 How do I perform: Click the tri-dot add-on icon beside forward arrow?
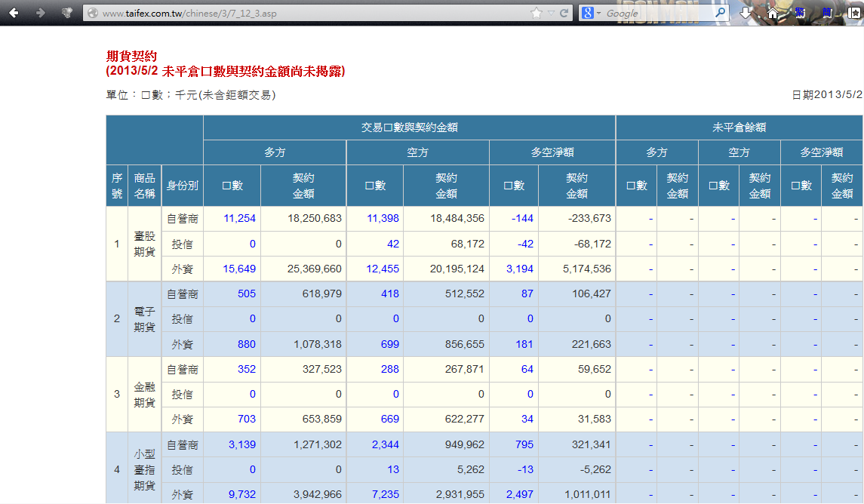(66, 13)
